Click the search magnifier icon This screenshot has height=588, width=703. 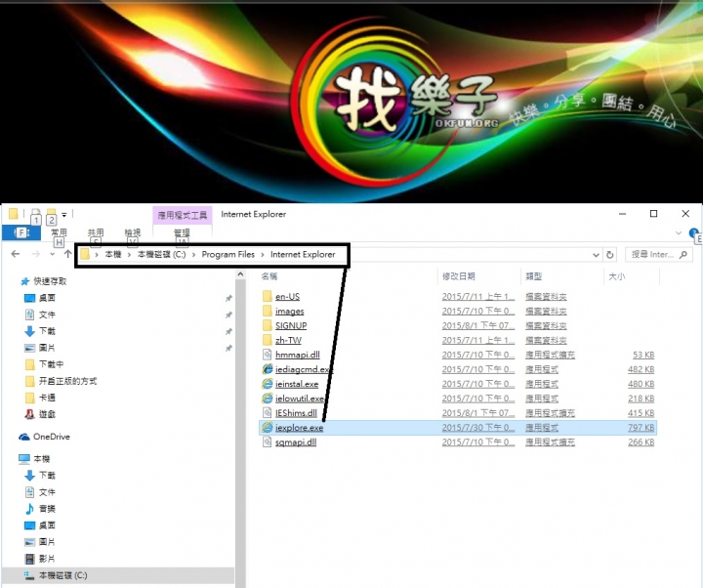coord(683,255)
